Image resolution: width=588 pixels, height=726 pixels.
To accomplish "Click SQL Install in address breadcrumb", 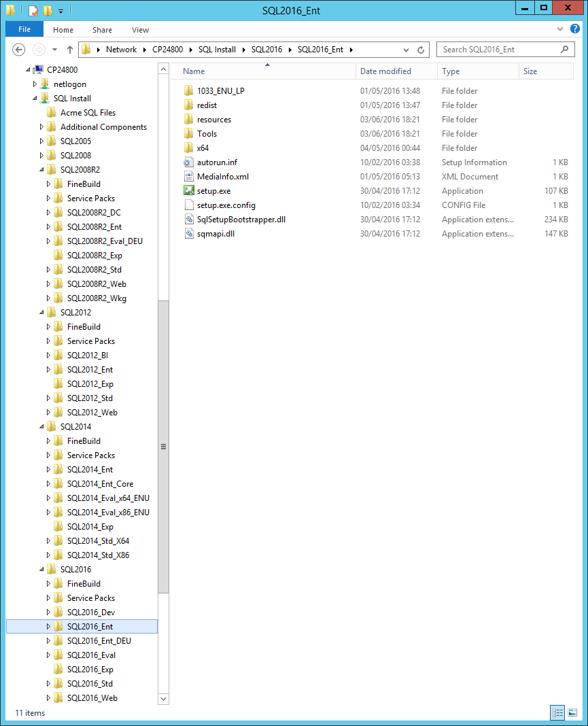I will pyautogui.click(x=217, y=50).
